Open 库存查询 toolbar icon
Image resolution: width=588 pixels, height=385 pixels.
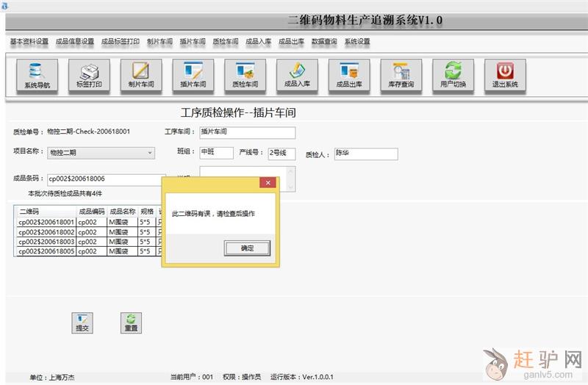401,76
